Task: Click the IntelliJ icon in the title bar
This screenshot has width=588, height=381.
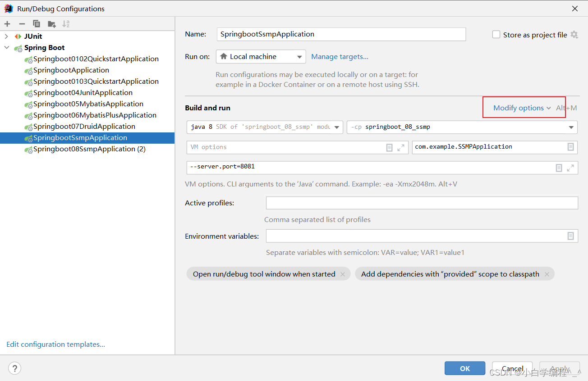Action: click(x=9, y=9)
